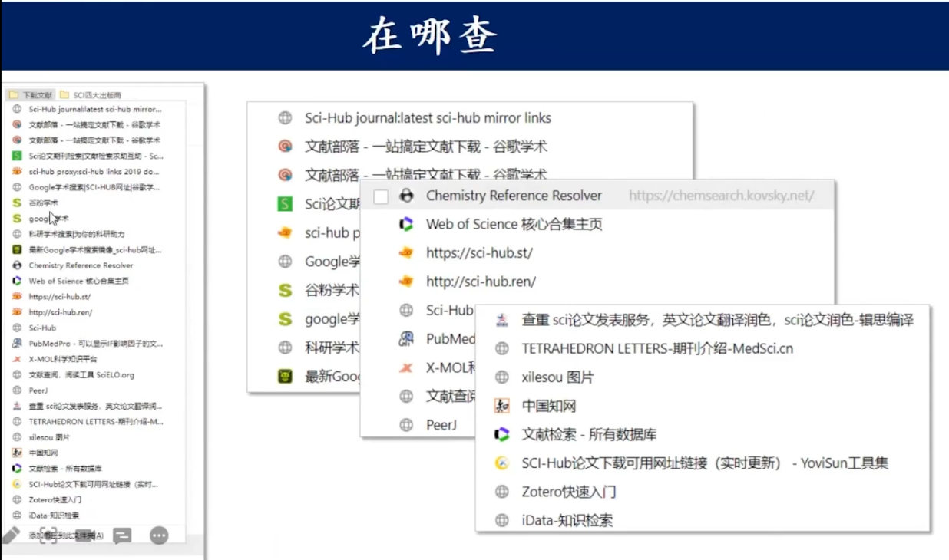This screenshot has height=560, width=949.
Task: Click https://sci-hub.st/ favicon in enlarged list
Action: [406, 252]
